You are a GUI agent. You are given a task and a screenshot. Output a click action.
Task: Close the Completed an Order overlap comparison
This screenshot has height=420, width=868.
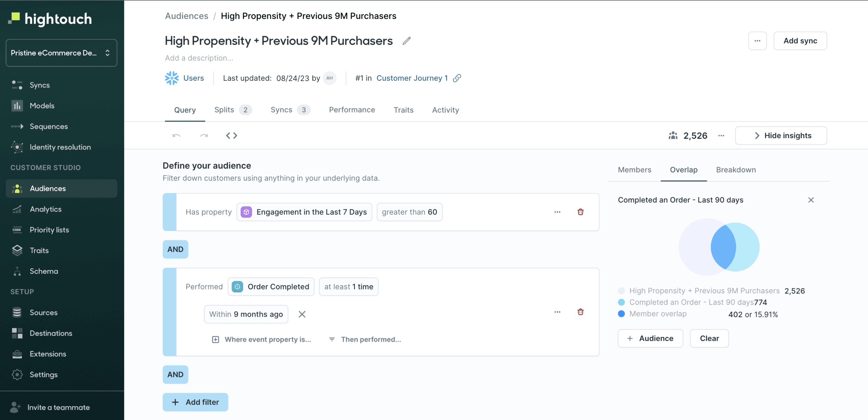pos(811,200)
